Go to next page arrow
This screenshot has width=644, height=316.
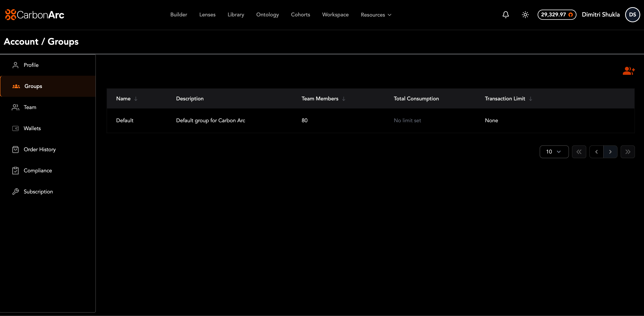[x=610, y=152]
